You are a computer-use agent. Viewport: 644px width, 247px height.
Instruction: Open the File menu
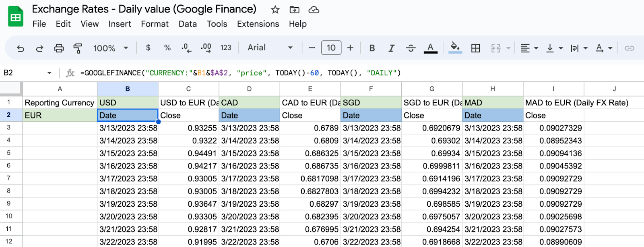click(39, 24)
